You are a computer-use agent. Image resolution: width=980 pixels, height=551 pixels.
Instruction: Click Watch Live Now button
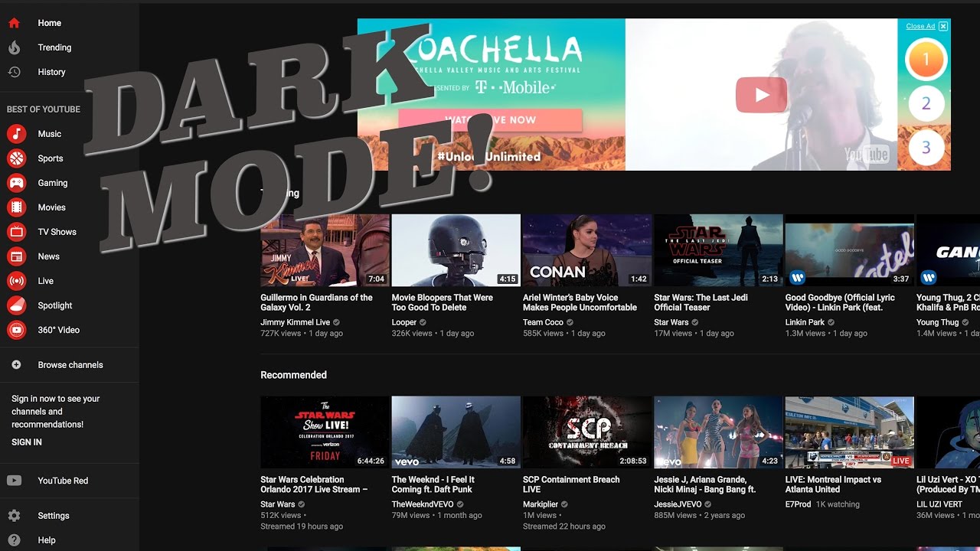490,120
